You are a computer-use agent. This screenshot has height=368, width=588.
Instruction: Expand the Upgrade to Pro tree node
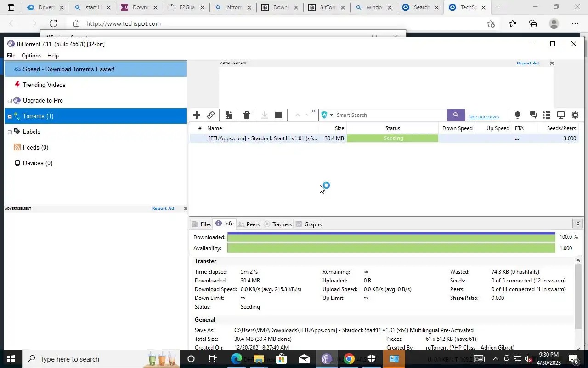pos(10,101)
